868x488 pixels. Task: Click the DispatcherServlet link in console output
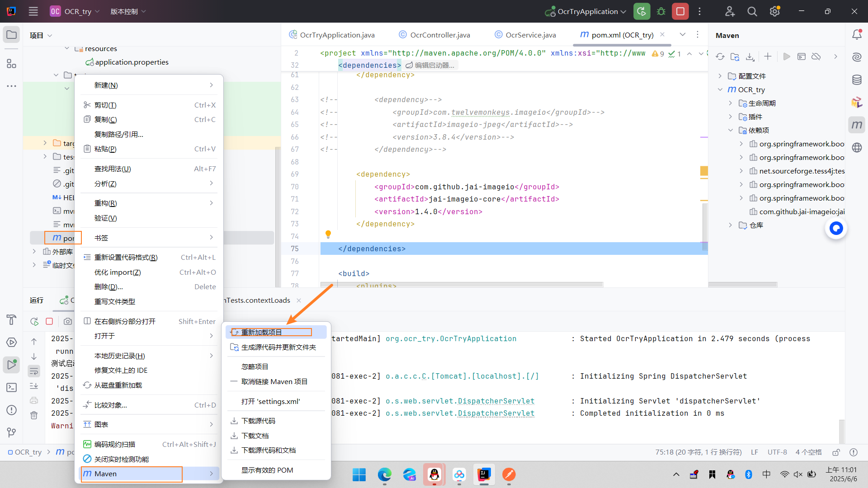point(495,401)
